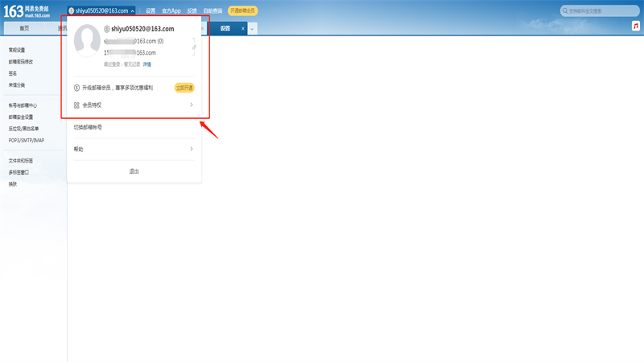Screen dimensions: 644x362
Task: Open 文件夹和标签 in the sidebar
Action: pos(21,161)
